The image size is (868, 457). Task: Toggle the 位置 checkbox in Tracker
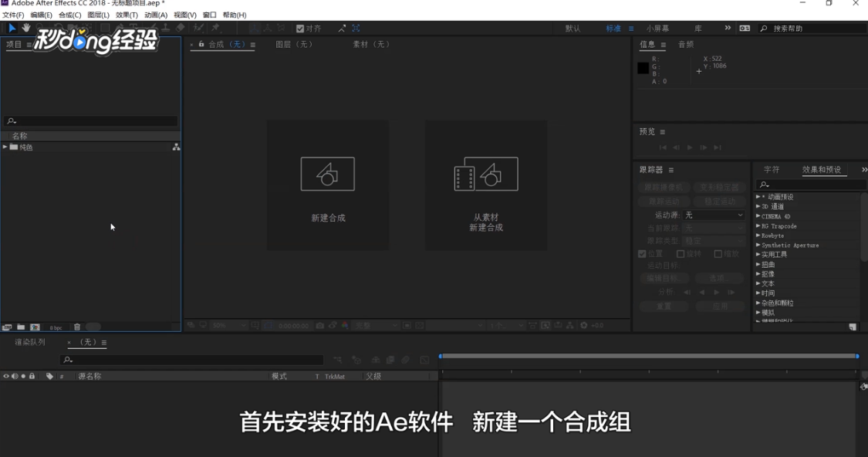click(642, 254)
